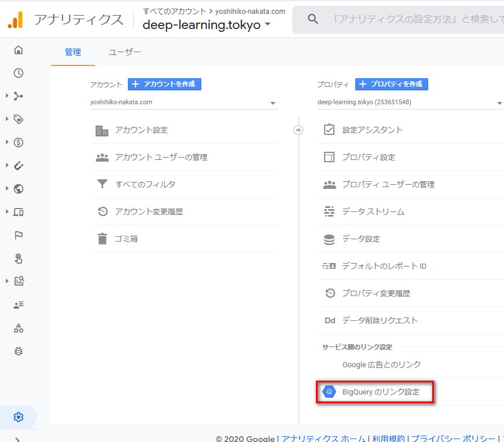Screen dimensions: 504x442
Task: Open the Realtime clock icon in sidebar
Action: tap(19, 73)
